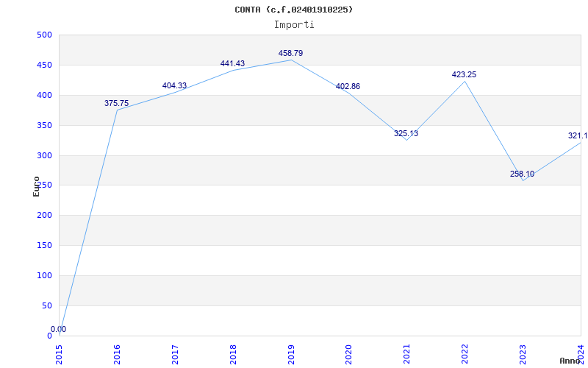This screenshot has height=368, width=588.
Task: Click the 458.79 peak value label
Action: (290, 53)
